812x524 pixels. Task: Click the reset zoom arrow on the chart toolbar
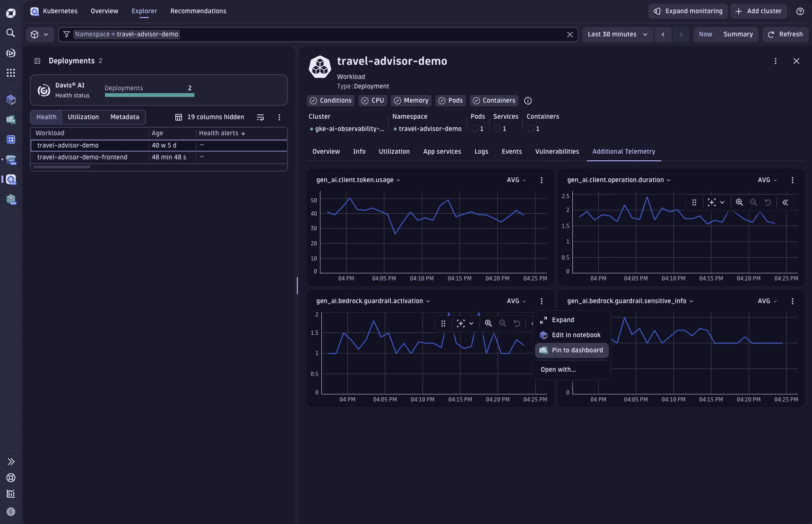(517, 323)
